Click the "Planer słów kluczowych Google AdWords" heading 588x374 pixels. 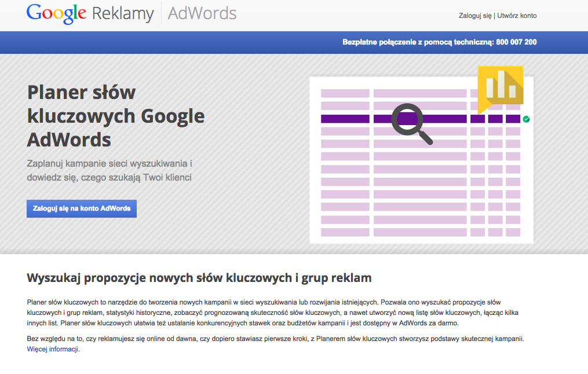(x=116, y=116)
